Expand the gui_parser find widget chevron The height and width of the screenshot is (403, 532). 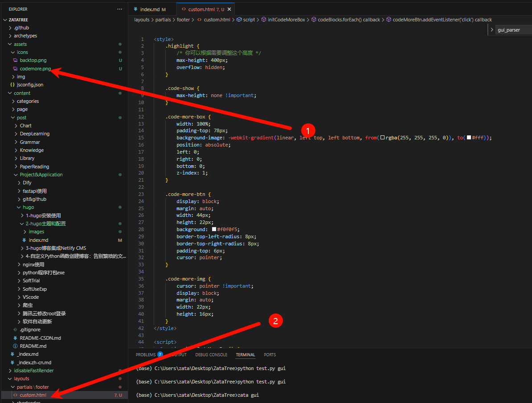pos(491,30)
